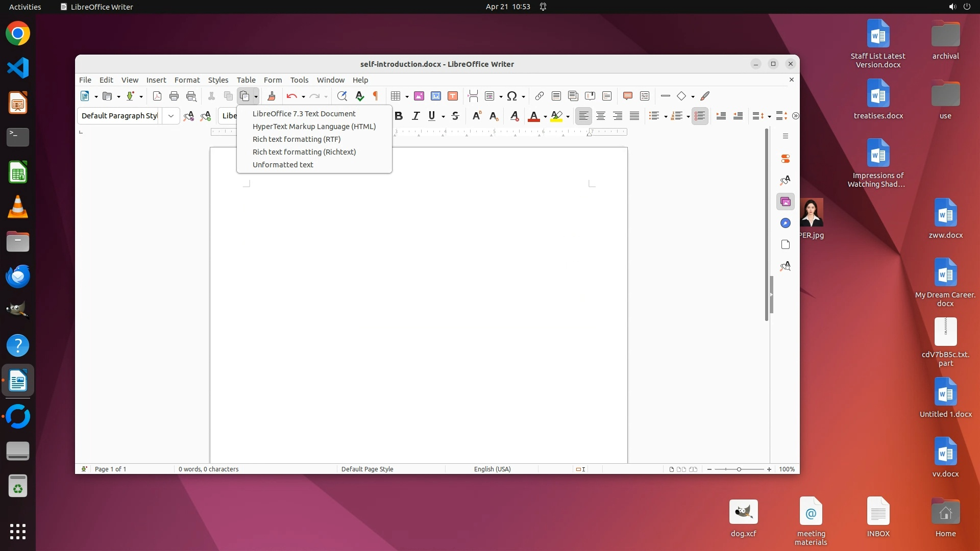This screenshot has width=980, height=551.
Task: Open the sidebar Gallery panel
Action: [x=786, y=202]
